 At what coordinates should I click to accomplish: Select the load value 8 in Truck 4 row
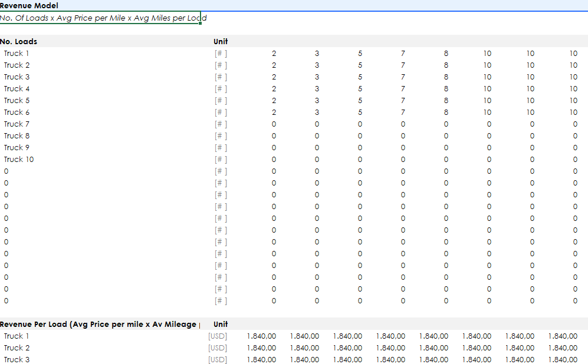[446, 88]
